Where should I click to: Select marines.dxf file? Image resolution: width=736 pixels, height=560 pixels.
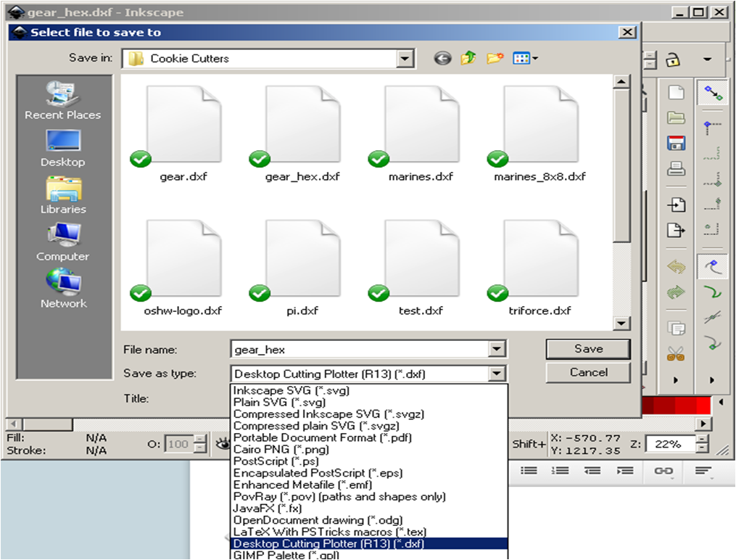click(421, 133)
